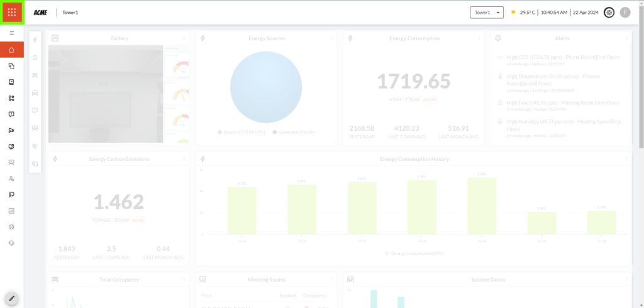Open the Energy Sources card kebab menu
644x308 pixels.
331,38
